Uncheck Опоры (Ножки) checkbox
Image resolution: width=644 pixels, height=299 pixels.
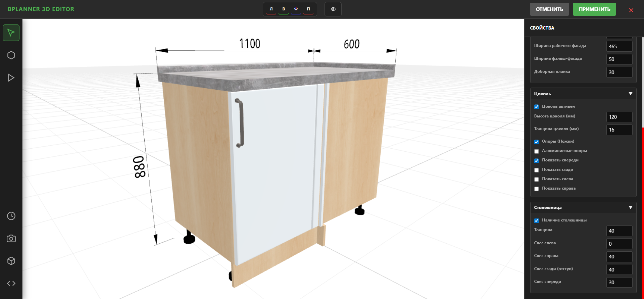pyautogui.click(x=537, y=142)
